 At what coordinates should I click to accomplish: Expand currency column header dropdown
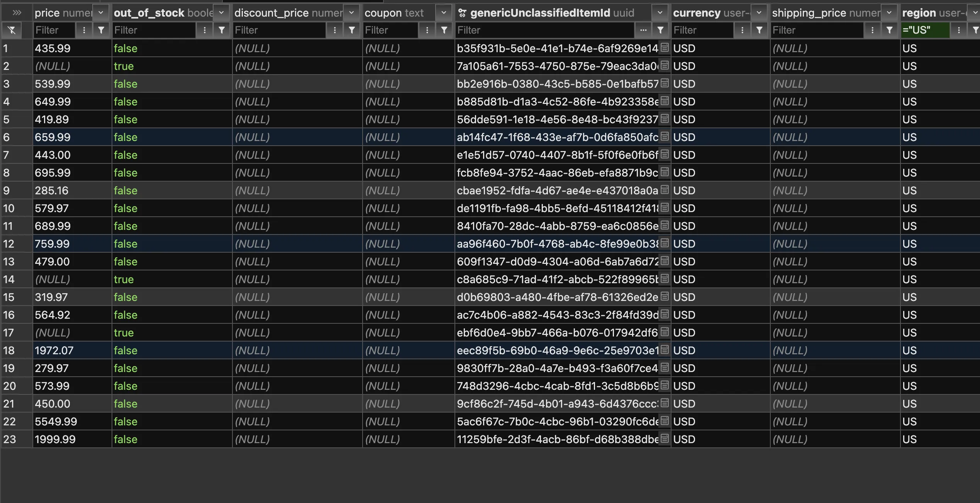(759, 13)
